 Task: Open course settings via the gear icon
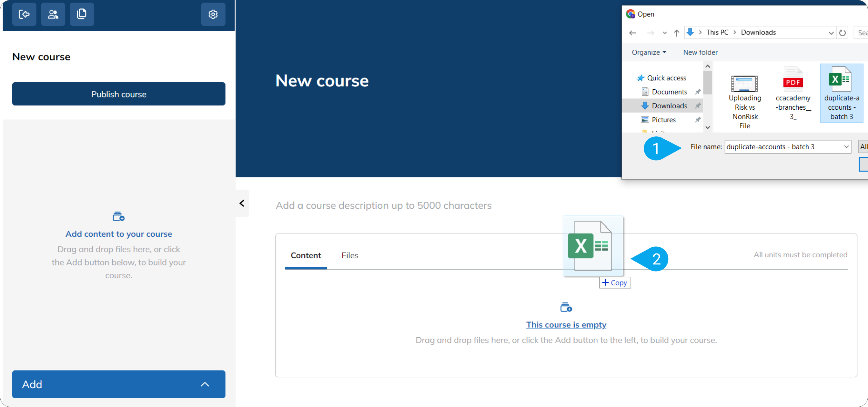point(213,14)
